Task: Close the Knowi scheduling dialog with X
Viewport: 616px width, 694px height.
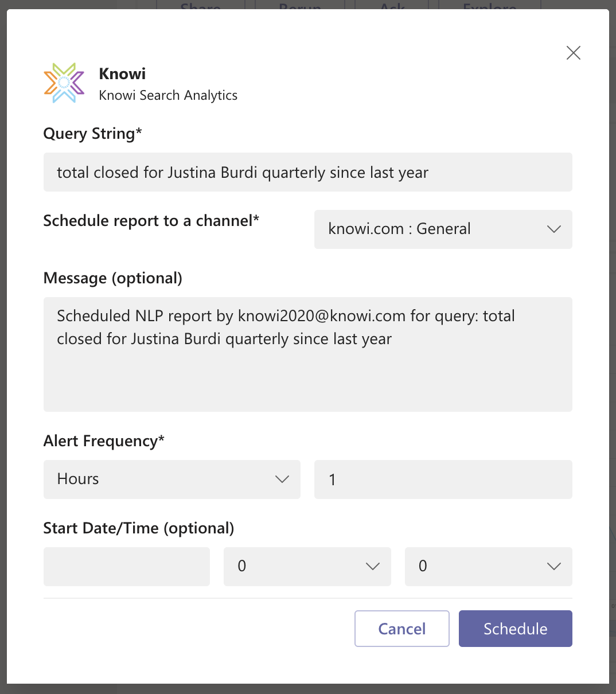Action: click(573, 53)
